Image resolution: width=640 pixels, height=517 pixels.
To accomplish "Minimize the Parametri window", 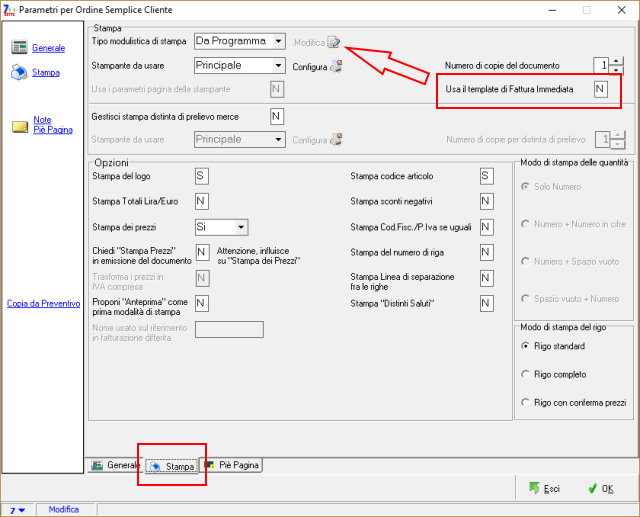I will [552, 10].
